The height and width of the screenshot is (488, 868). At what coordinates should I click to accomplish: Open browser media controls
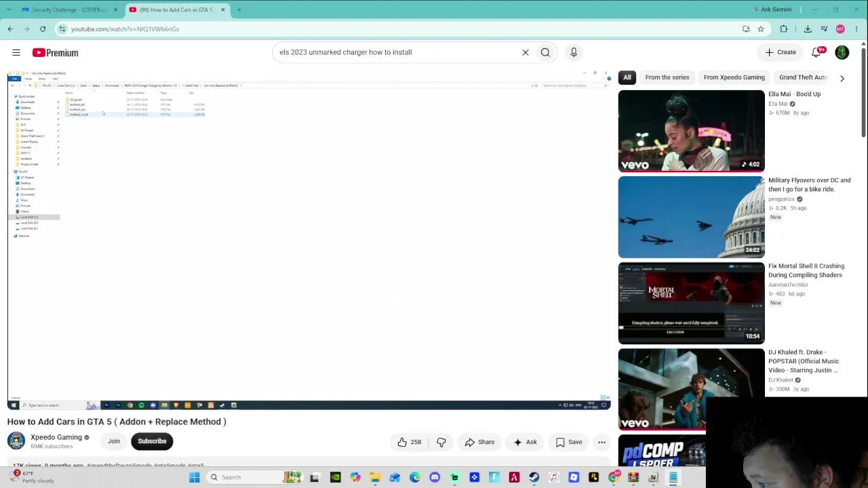[824, 28]
